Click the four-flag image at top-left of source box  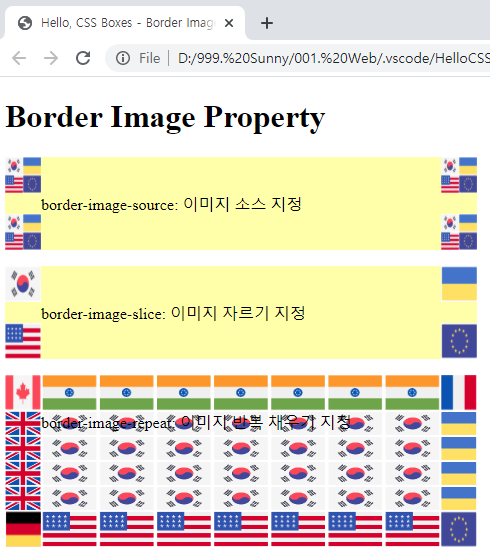tap(23, 175)
